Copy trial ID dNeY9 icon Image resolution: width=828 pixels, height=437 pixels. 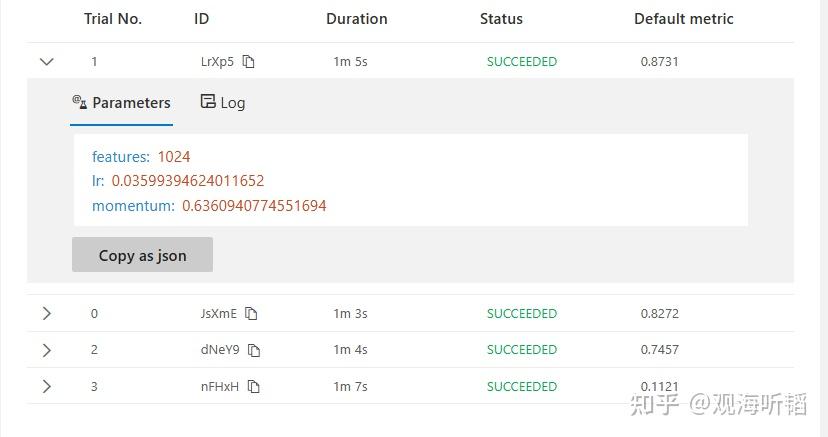point(254,350)
